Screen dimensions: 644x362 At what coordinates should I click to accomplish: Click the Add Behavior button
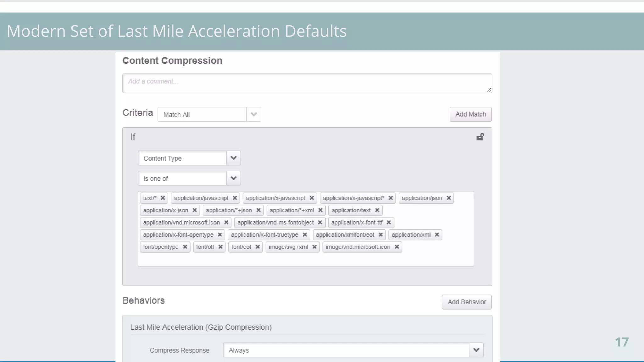pyautogui.click(x=467, y=302)
